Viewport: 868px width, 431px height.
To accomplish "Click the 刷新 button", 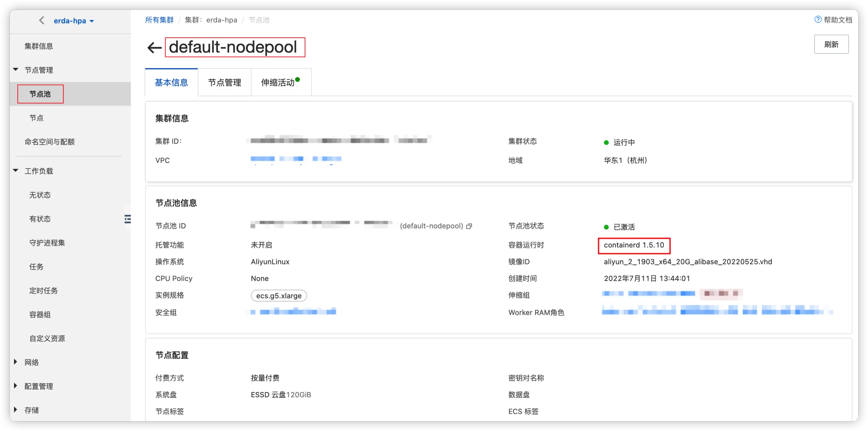I will 831,44.
